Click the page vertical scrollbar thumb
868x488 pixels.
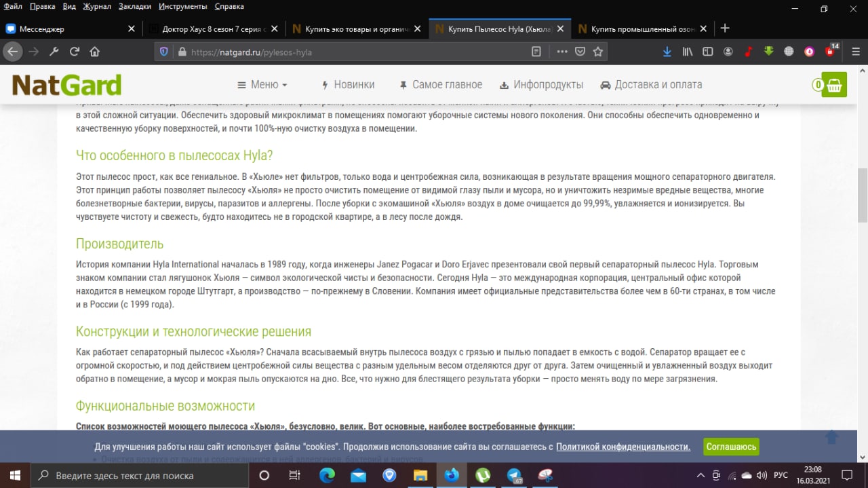[863, 195]
